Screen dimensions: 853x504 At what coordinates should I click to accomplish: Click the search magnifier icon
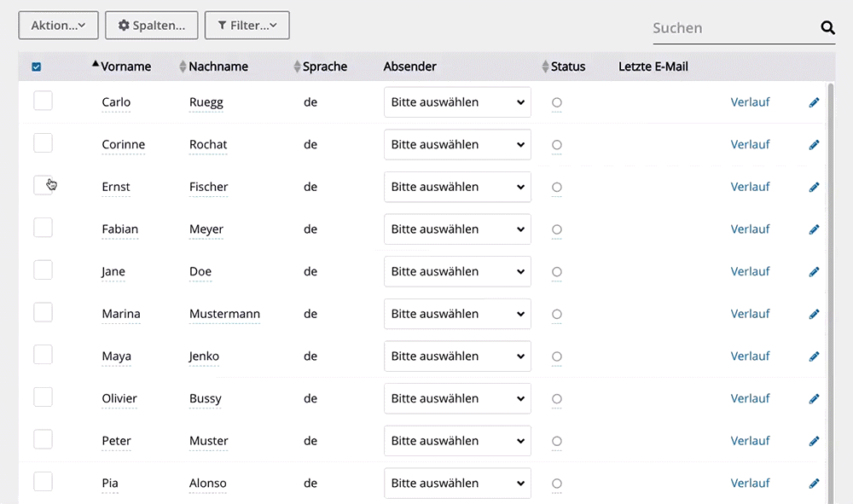tap(827, 27)
